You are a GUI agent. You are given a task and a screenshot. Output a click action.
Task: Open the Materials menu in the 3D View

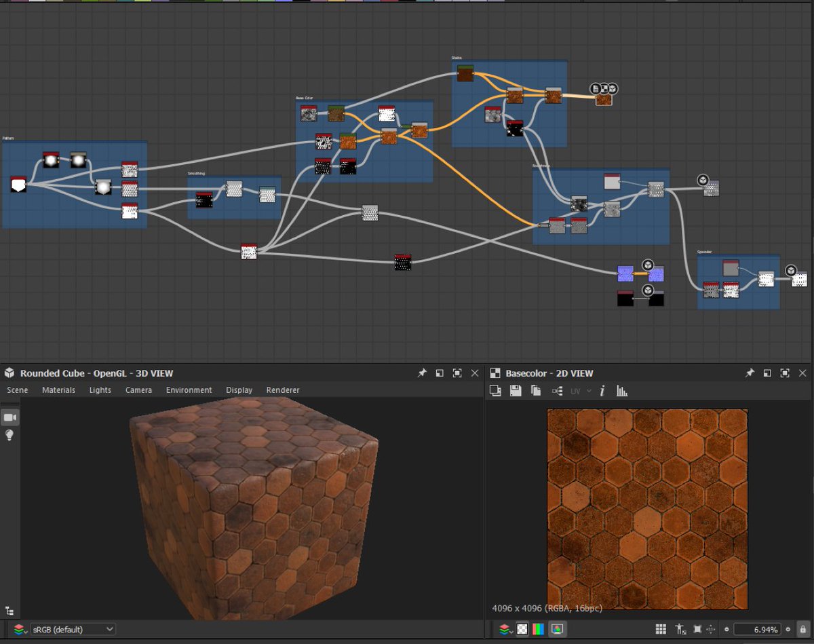(58, 390)
